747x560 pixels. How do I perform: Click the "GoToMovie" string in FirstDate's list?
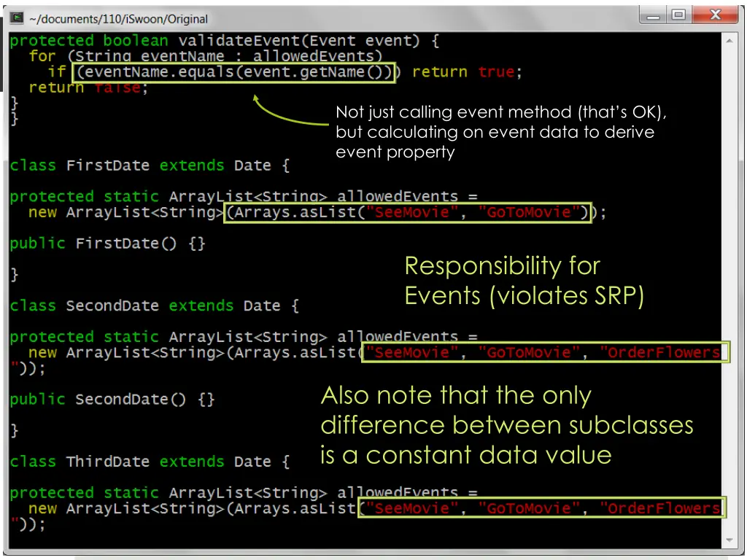pos(530,212)
